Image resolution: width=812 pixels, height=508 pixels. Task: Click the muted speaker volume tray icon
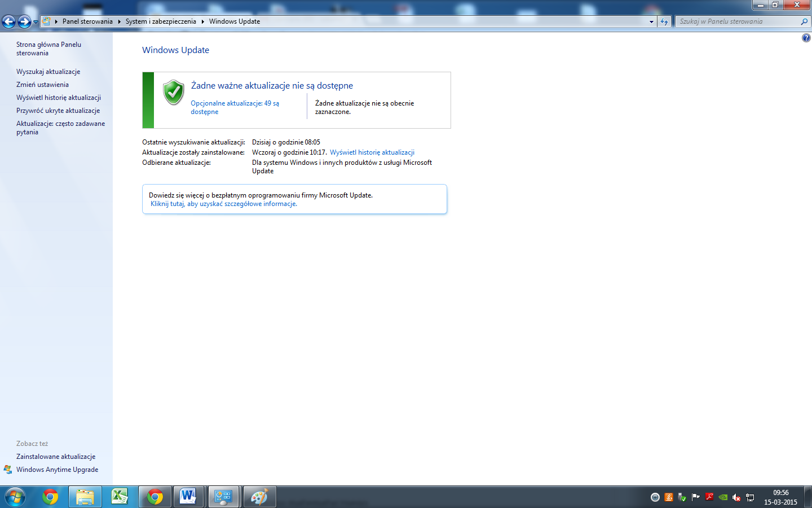736,497
